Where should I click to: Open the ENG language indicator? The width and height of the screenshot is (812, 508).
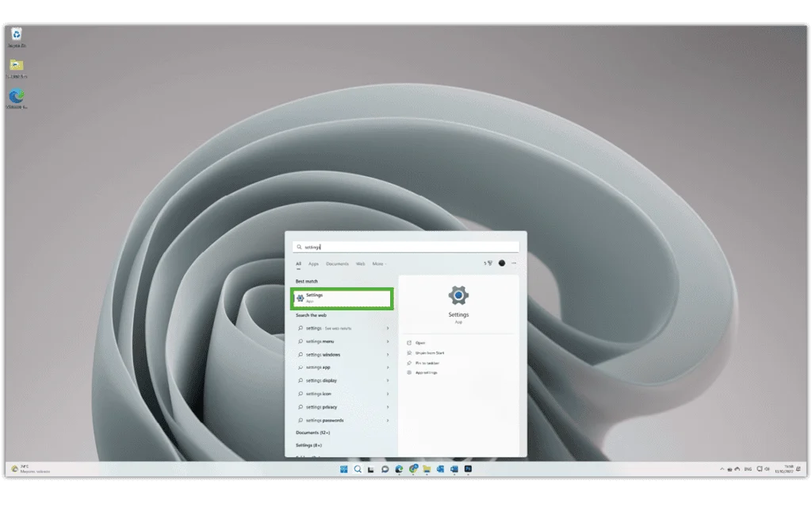(748, 469)
